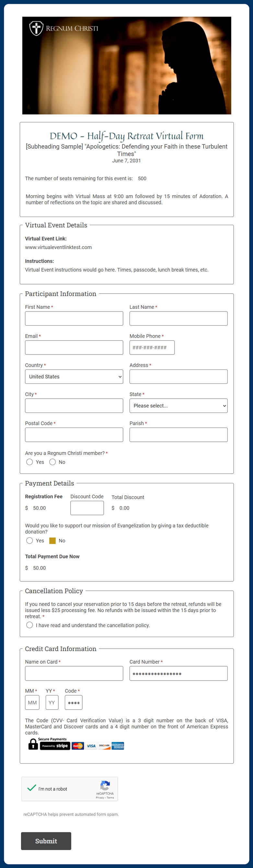Image resolution: width=253 pixels, height=868 pixels.
Task: Click the Secure Payments padlock icon
Action: coord(33,744)
